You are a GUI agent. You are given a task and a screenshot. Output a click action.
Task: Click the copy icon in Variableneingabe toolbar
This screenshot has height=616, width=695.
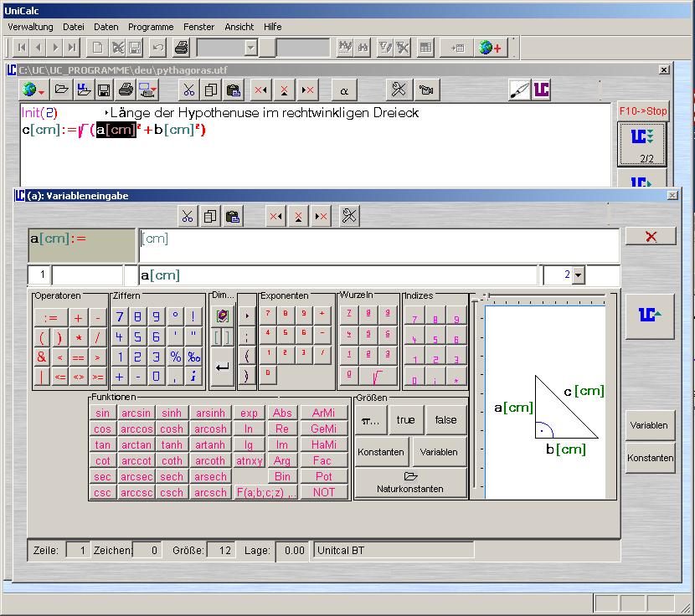coord(210,216)
